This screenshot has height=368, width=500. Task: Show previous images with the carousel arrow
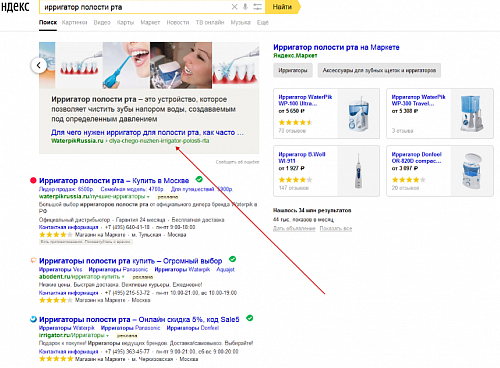pos(39,65)
